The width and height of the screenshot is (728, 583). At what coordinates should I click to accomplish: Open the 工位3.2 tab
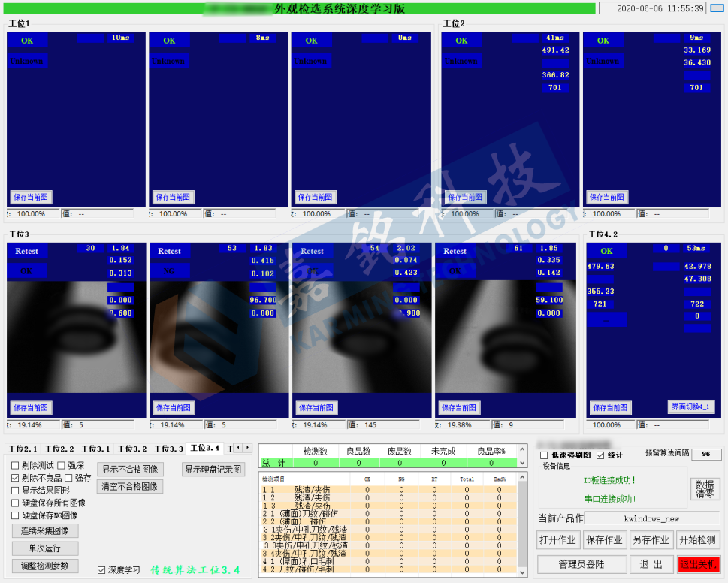click(x=131, y=449)
